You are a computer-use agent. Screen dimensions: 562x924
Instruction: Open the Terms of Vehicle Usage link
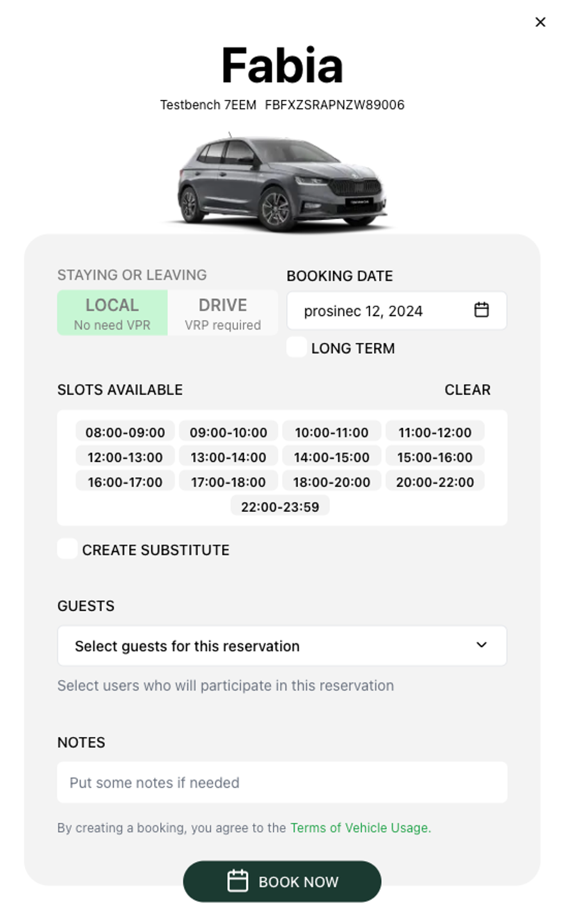pyautogui.click(x=361, y=827)
